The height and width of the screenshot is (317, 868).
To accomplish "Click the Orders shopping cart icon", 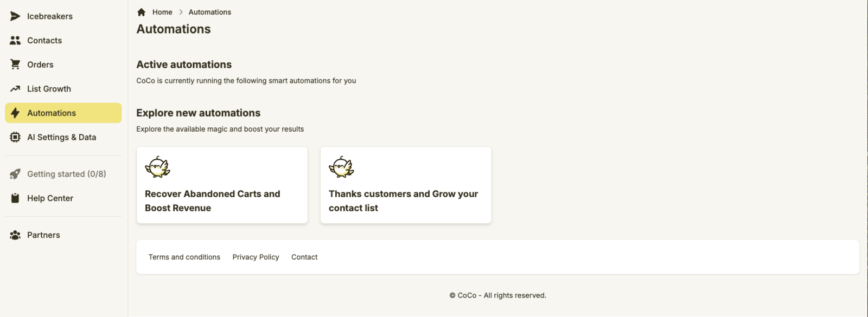I will (15, 64).
